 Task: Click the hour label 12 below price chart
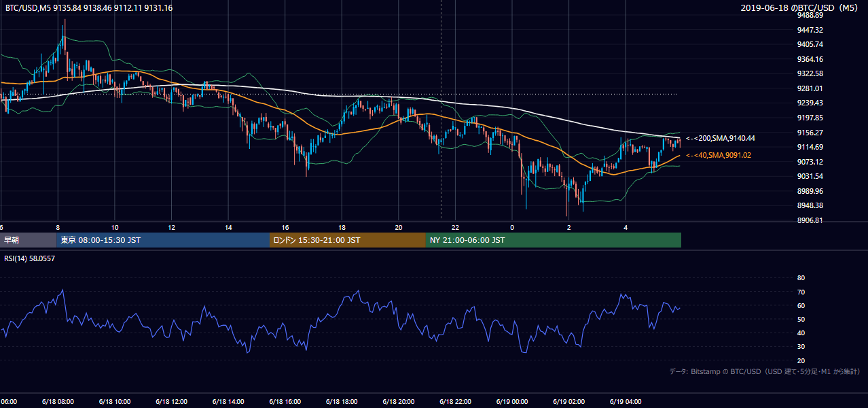(172, 227)
